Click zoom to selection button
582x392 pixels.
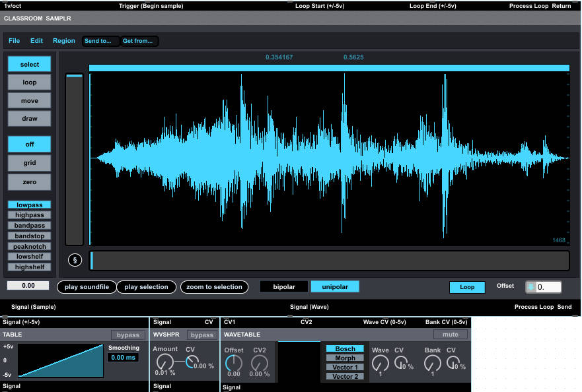214,287
